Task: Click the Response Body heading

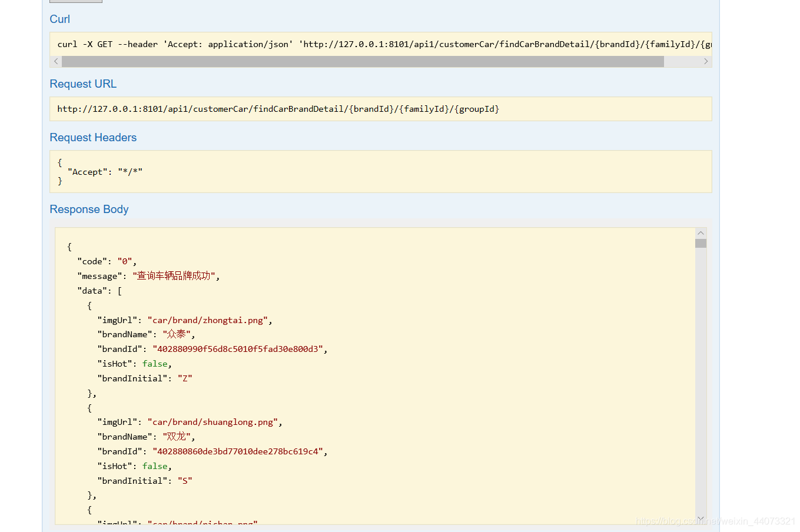Action: pyautogui.click(x=89, y=210)
